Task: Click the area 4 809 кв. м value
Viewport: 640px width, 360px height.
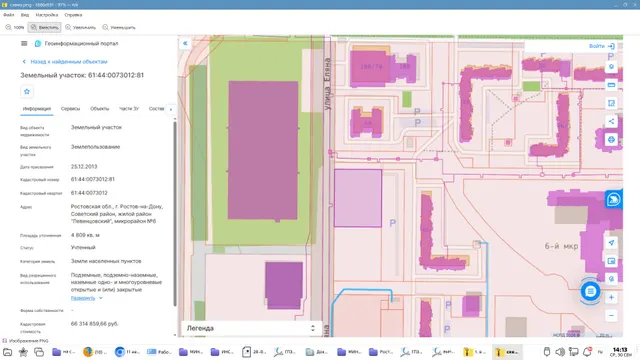Action: pos(85,235)
